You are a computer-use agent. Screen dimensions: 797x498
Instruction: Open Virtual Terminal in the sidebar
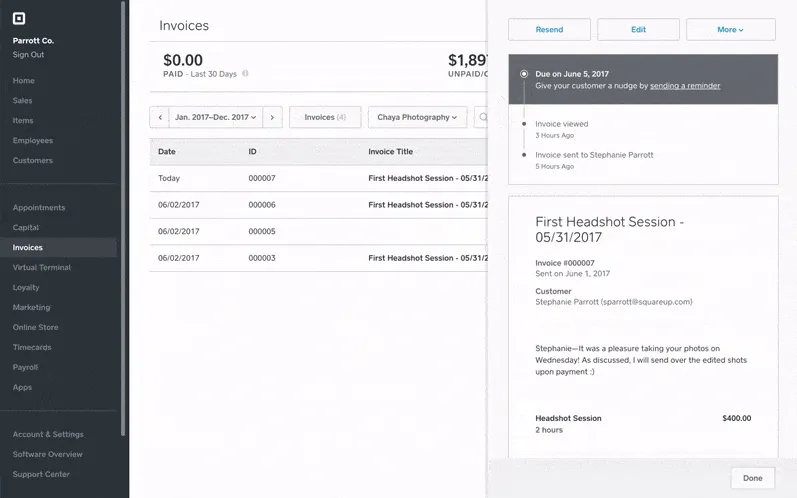pos(42,267)
